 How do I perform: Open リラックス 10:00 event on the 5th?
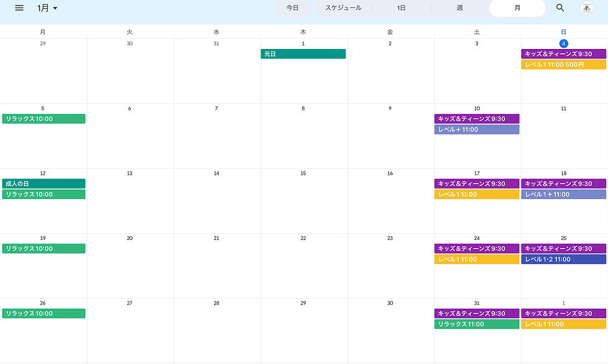pyautogui.click(x=44, y=119)
